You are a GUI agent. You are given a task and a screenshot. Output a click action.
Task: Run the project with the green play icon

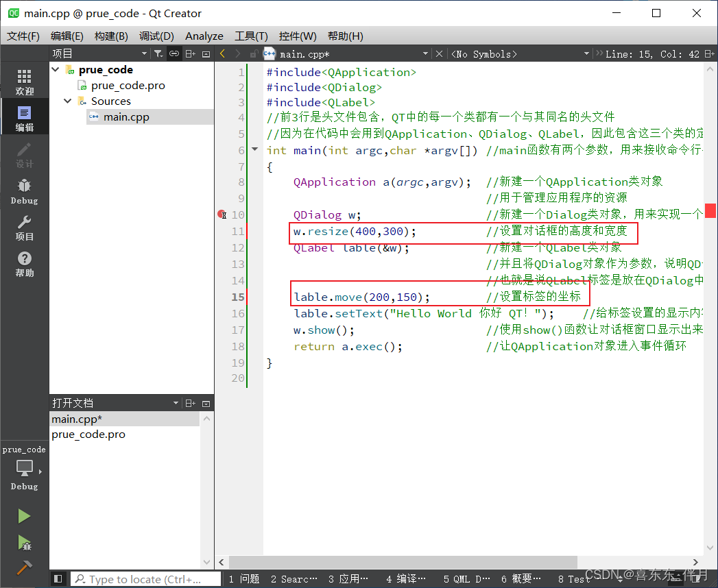pos(24,515)
